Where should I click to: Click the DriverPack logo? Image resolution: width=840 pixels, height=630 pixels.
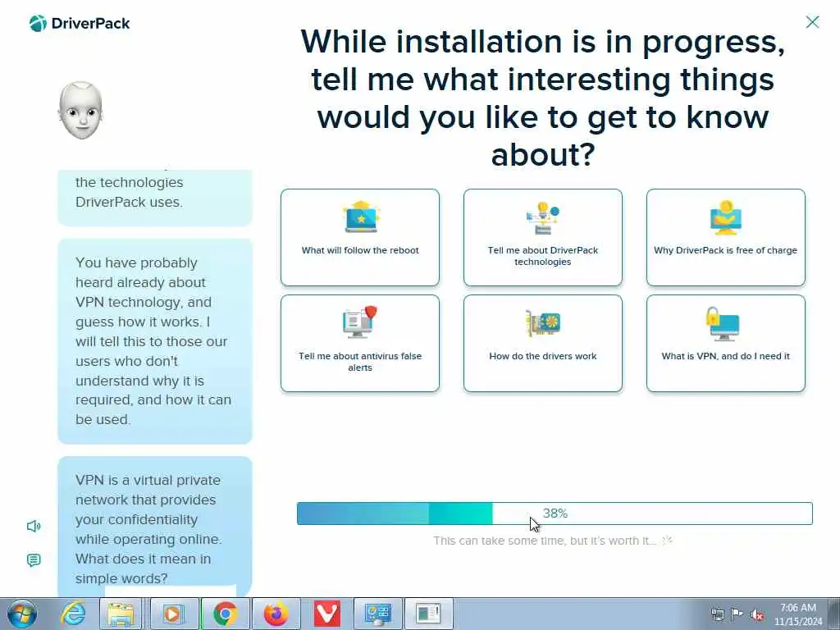click(80, 23)
